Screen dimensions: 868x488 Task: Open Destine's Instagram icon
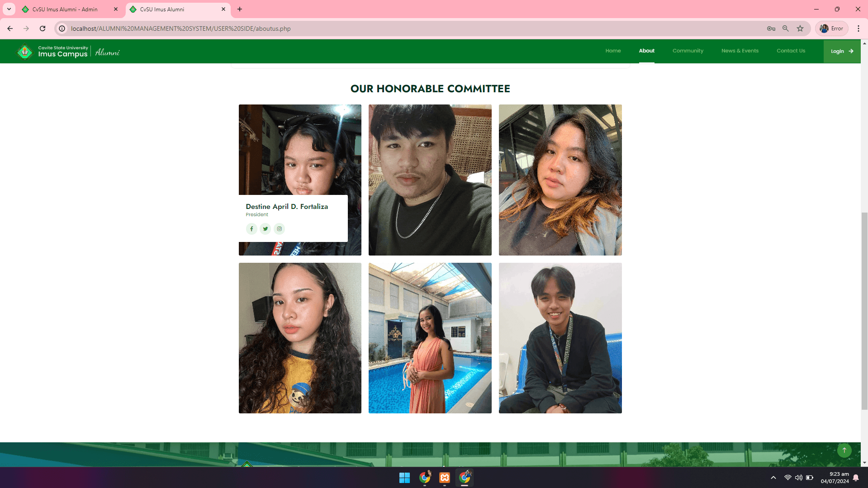click(x=280, y=229)
